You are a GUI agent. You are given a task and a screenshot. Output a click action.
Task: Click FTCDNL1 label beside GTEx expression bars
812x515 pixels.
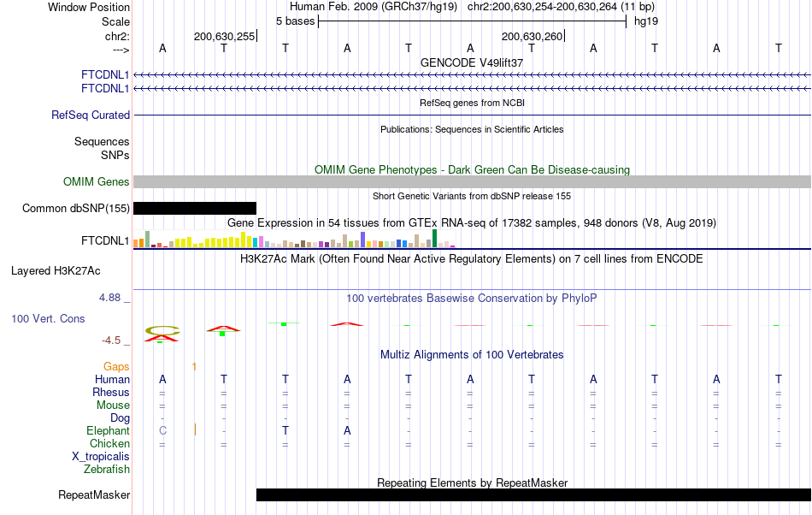(x=105, y=241)
